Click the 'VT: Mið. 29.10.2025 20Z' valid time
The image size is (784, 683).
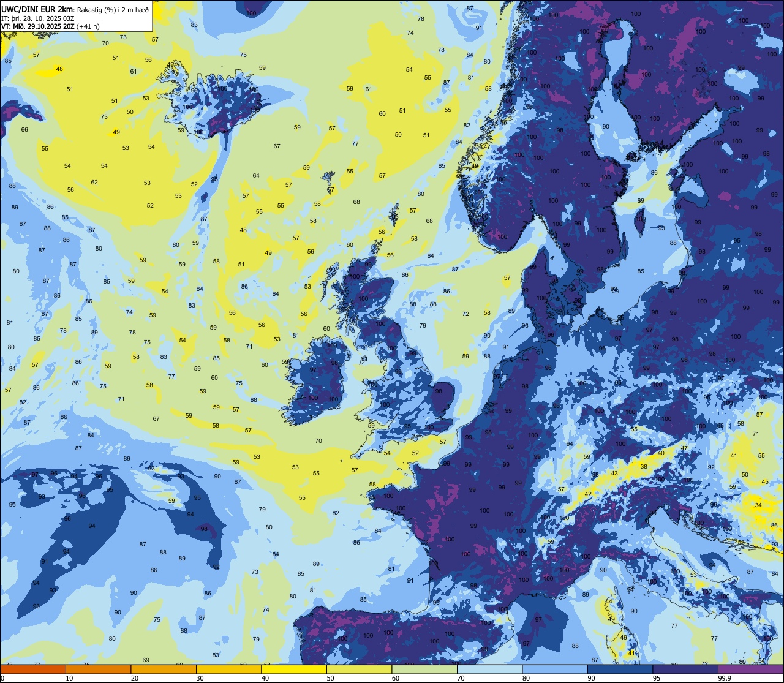tap(38, 26)
